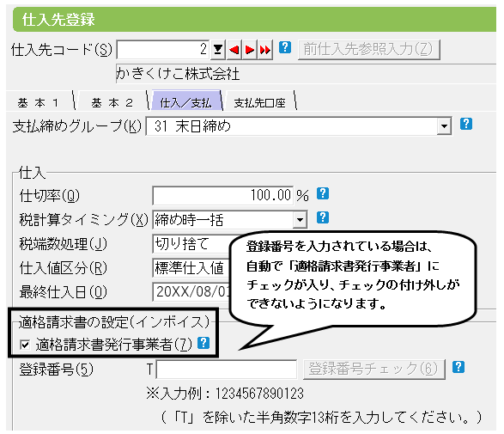Image resolution: width=504 pixels, height=434 pixels.
Task: Expand the 税計算タイミング combo box
Action: [300, 220]
